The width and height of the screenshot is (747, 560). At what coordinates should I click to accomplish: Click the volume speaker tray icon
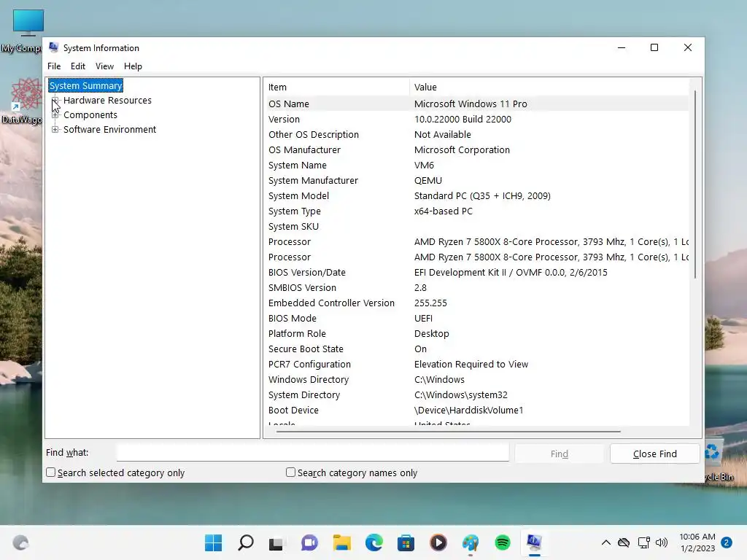pyautogui.click(x=662, y=542)
